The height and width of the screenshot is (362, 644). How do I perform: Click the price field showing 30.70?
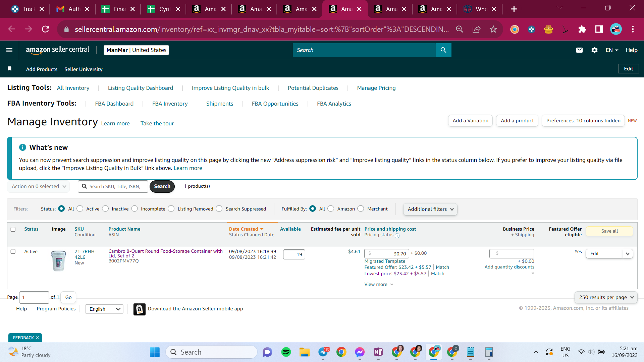coord(387,254)
